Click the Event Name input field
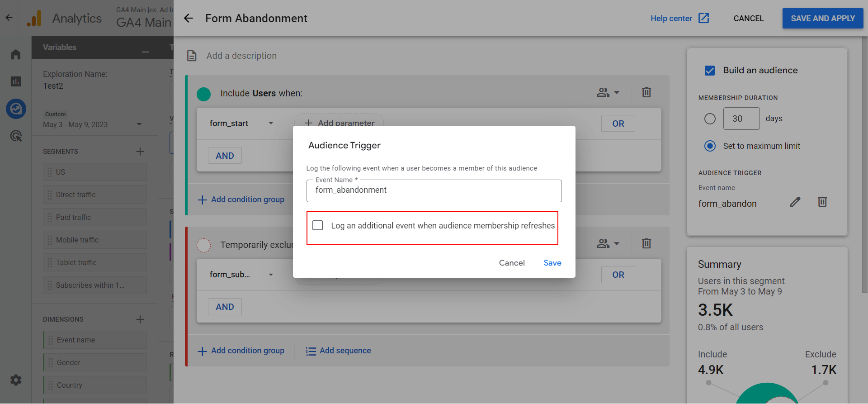The image size is (868, 404). tap(434, 190)
